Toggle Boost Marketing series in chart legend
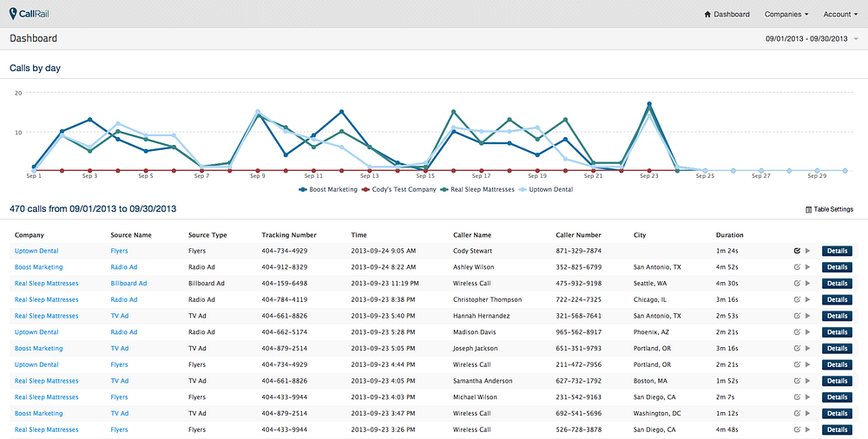This screenshot has width=868, height=439. tap(328, 189)
